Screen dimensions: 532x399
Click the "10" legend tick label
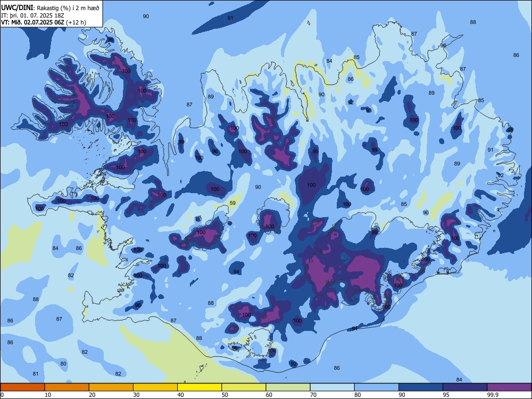pos(48,395)
